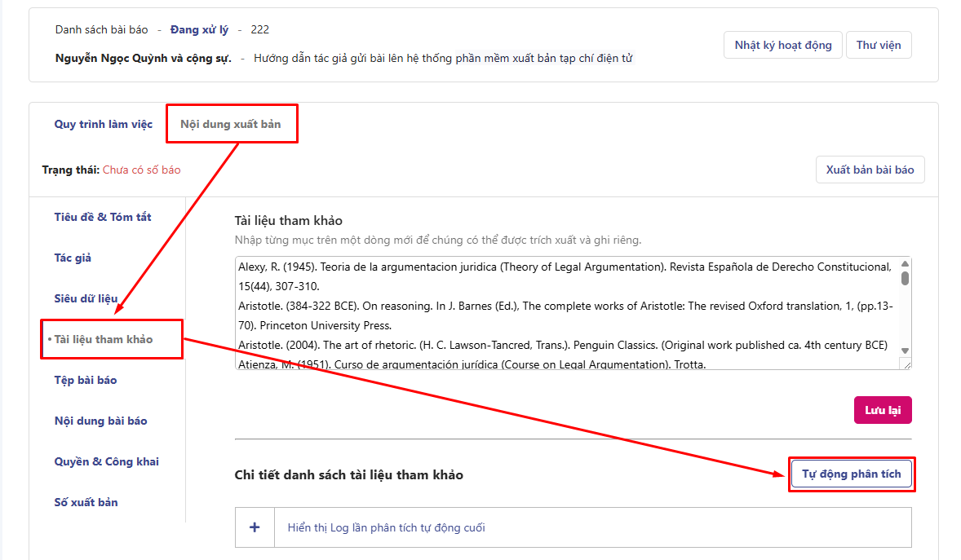Expand the log panel with the plus icon
This screenshot has width=961, height=560.
[x=255, y=527]
